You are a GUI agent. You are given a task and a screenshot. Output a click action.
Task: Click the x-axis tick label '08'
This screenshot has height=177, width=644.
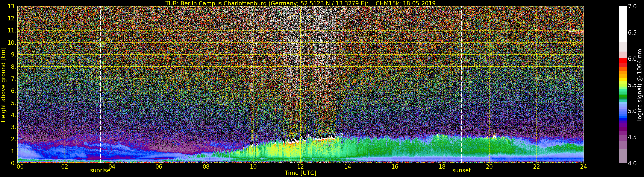(206, 167)
